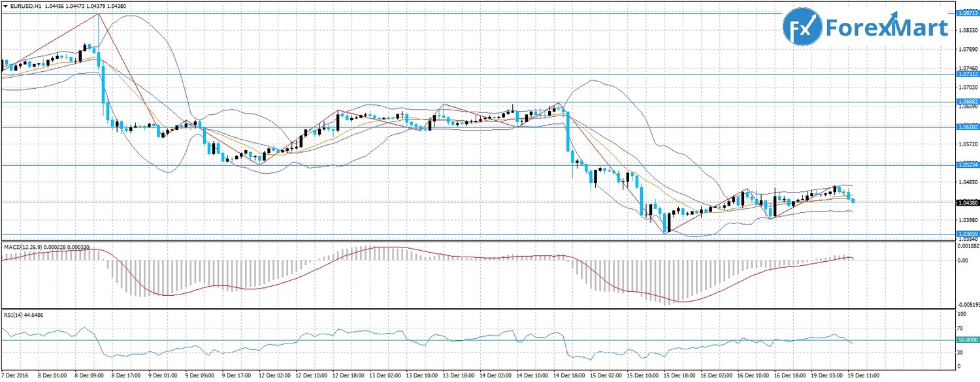Click the 1.06682 price level label

[x=967, y=102]
